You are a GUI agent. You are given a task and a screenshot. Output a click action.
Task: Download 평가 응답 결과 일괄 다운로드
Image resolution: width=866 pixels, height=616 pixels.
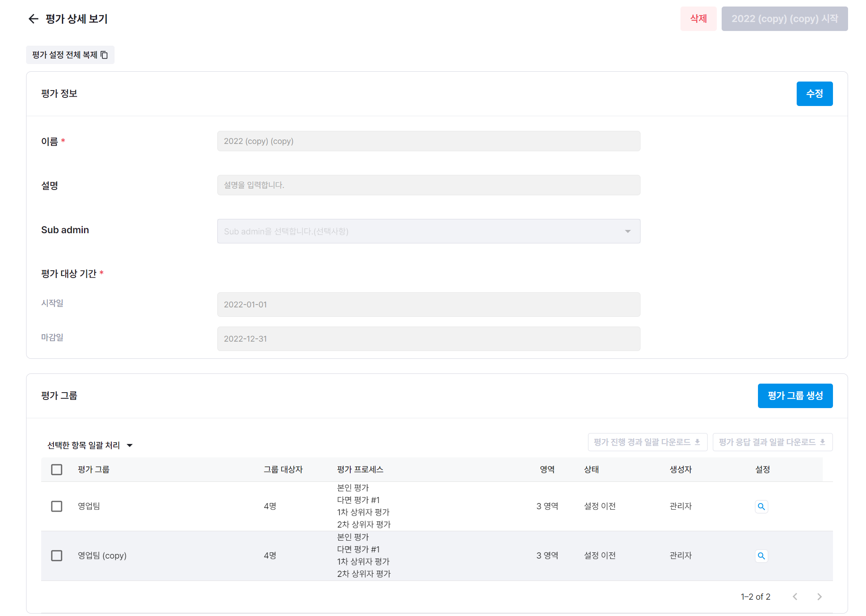point(772,442)
